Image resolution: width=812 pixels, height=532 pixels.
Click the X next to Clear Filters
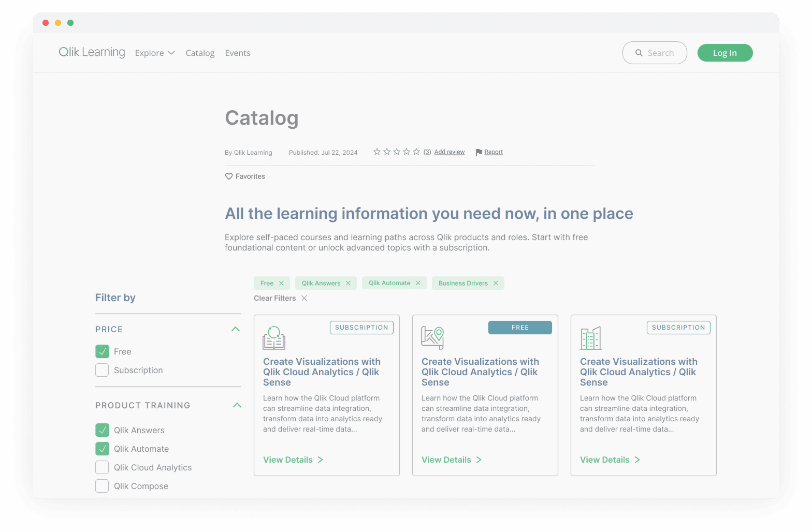[x=304, y=298]
